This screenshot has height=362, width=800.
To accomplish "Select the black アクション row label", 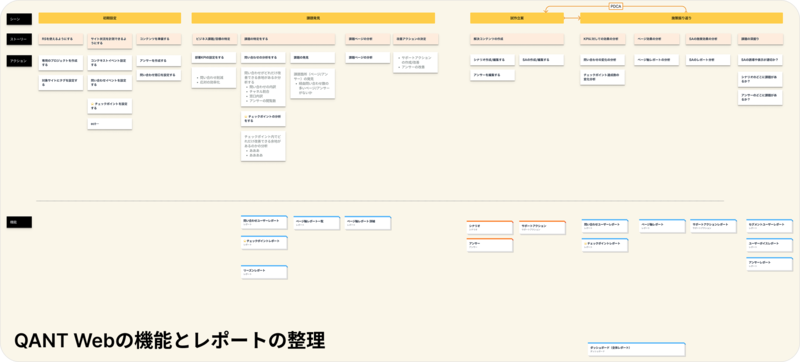I will 19,61.
